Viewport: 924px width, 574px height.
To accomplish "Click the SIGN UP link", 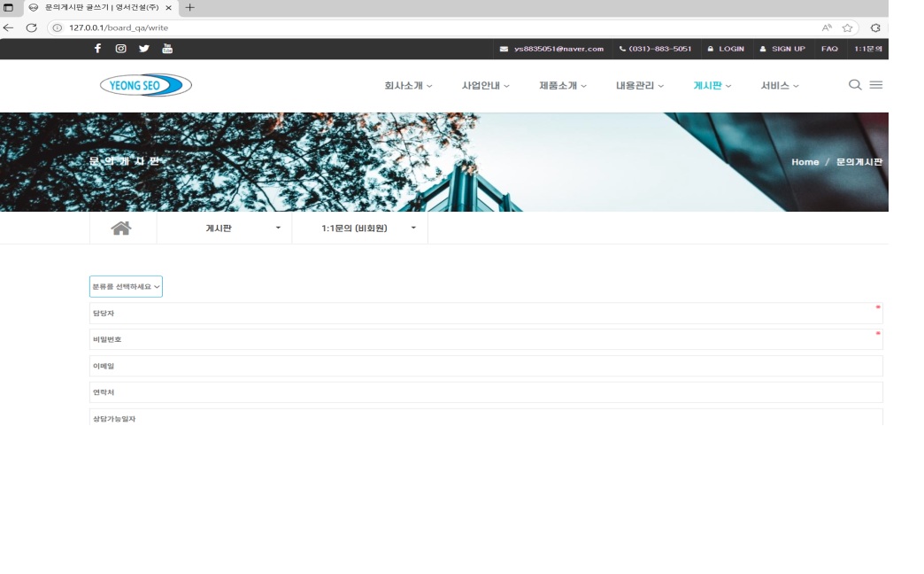I will pyautogui.click(x=782, y=49).
